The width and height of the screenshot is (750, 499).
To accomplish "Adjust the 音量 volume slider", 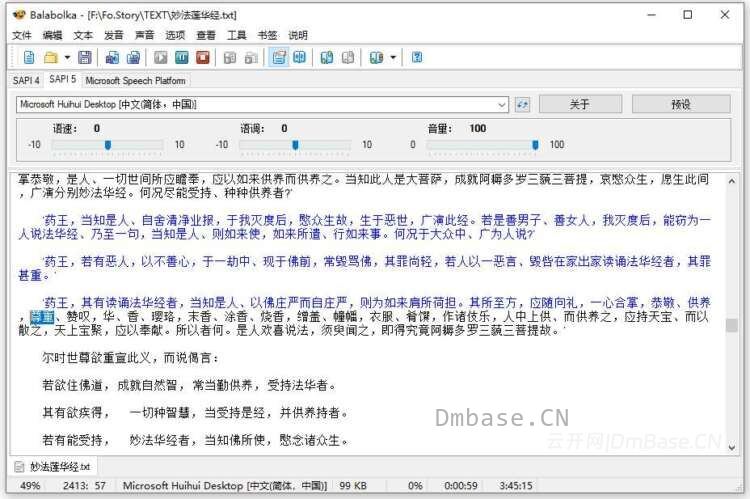I will [535, 144].
